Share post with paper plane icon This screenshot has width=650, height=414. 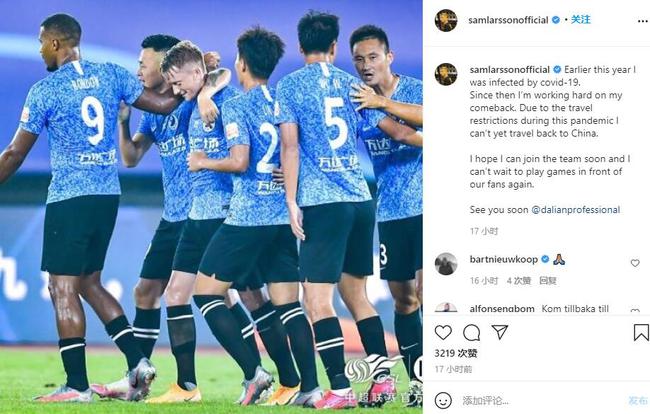tap(500, 332)
